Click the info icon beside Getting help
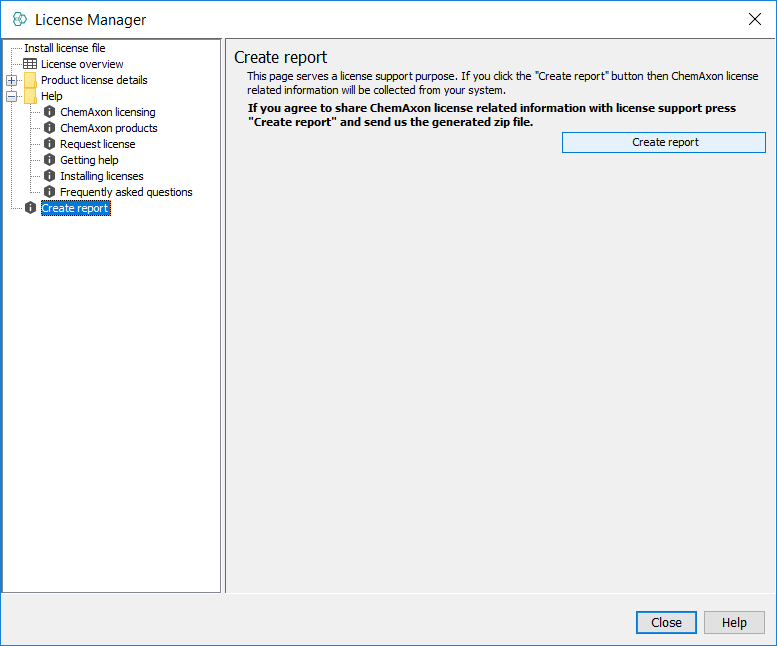 [49, 160]
